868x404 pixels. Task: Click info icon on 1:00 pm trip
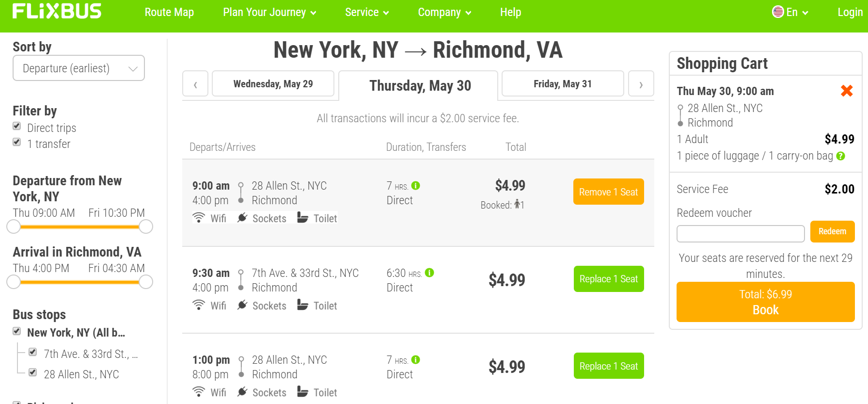(416, 359)
